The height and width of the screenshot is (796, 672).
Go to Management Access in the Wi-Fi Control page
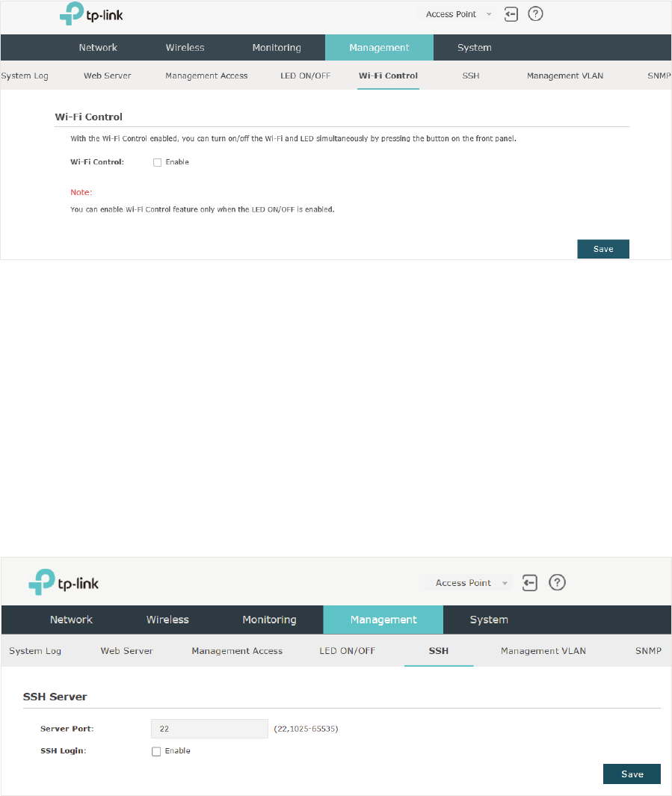tap(206, 75)
